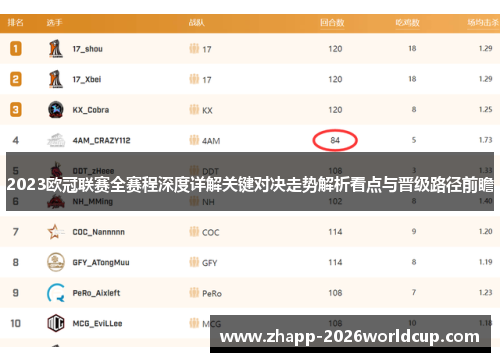Click the 9 wins value for COC_Nannnnn
Image resolution: width=500 pixels, height=362 pixels.
(x=414, y=231)
